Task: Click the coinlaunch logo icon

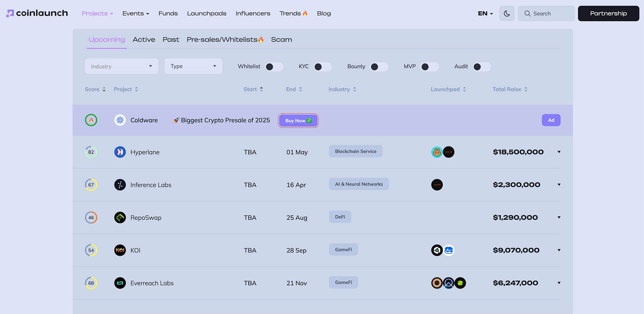Action: tap(10, 13)
